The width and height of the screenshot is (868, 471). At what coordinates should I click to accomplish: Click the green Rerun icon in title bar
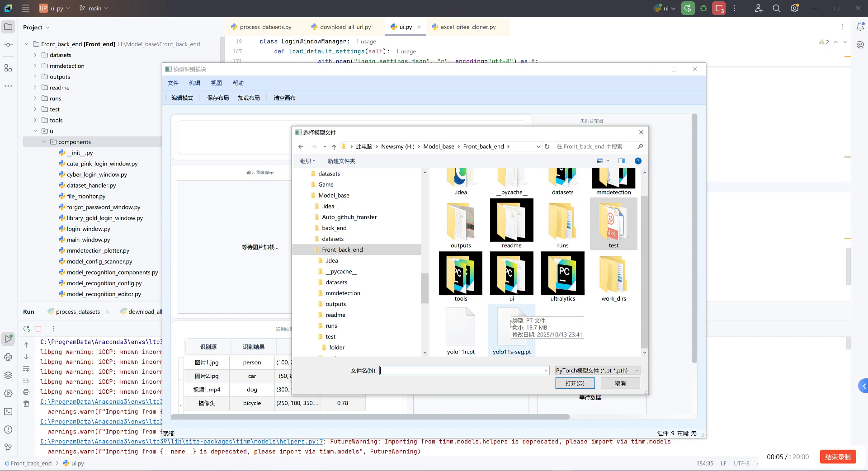688,8
